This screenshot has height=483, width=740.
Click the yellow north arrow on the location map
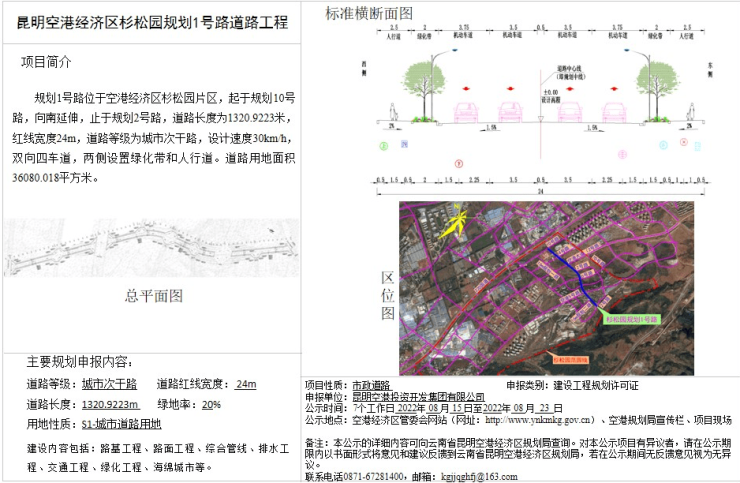pos(454,221)
